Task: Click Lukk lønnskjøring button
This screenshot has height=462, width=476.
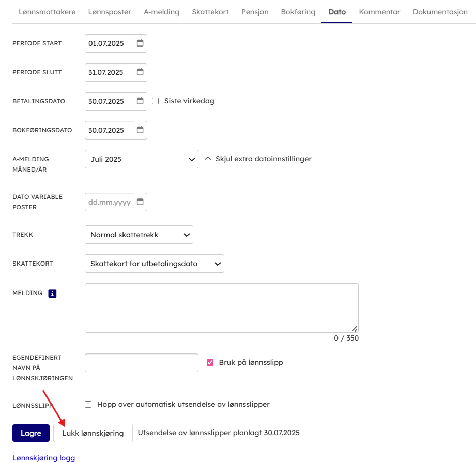Action: coord(93,433)
